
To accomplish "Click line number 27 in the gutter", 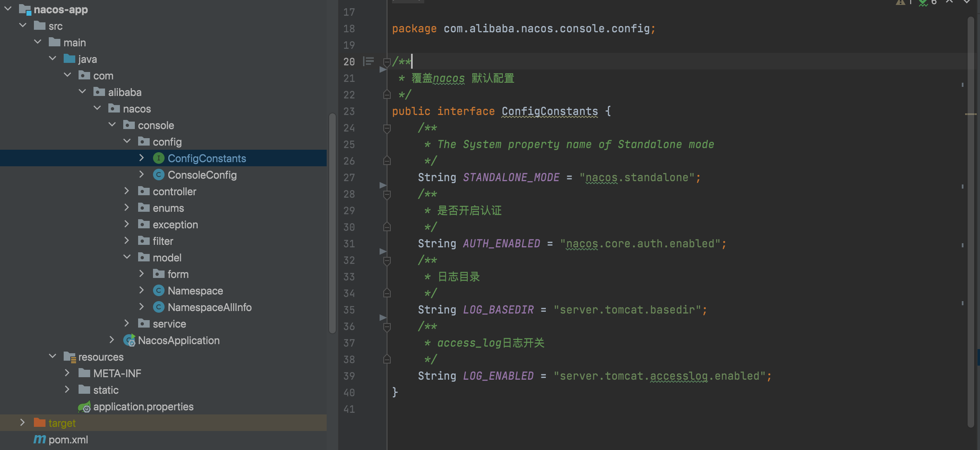I will click(349, 177).
